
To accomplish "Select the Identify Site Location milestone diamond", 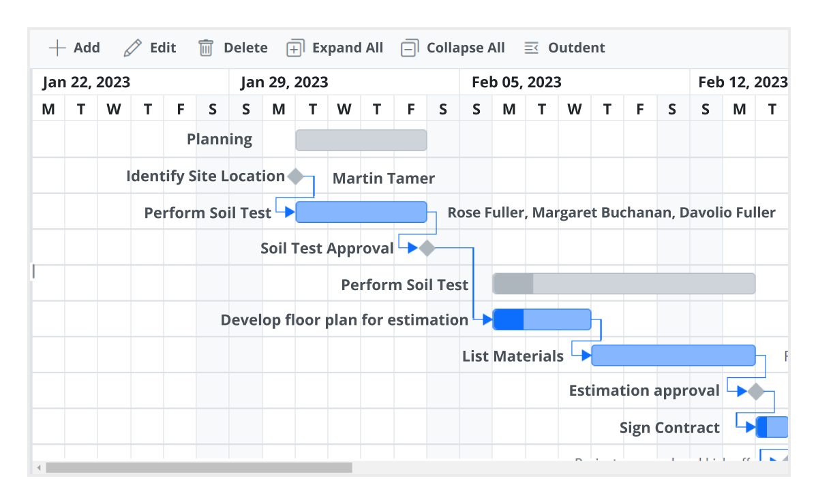I will [x=296, y=176].
